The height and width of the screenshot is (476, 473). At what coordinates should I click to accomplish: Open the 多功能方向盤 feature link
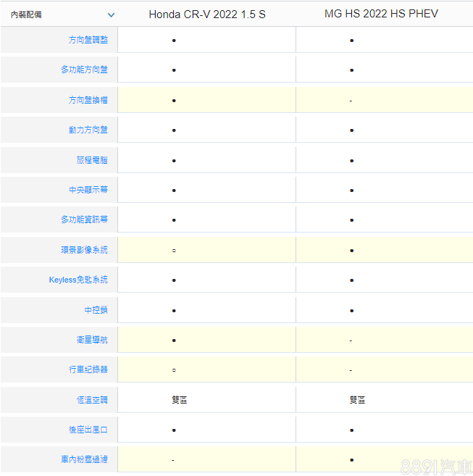pos(84,70)
